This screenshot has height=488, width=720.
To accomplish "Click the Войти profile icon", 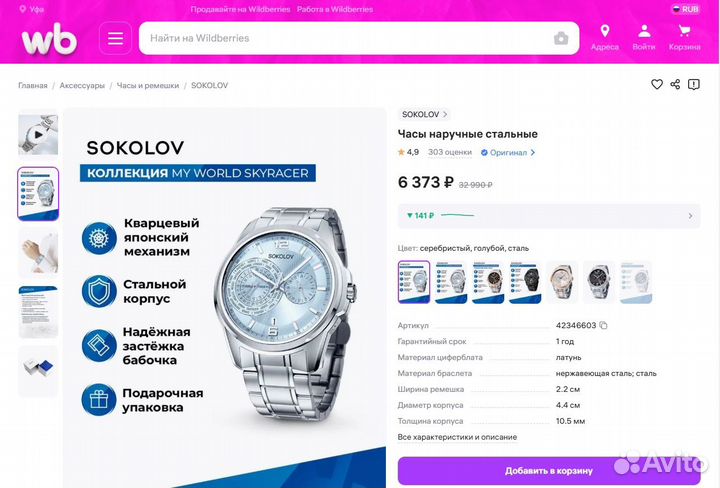I will coord(644,31).
